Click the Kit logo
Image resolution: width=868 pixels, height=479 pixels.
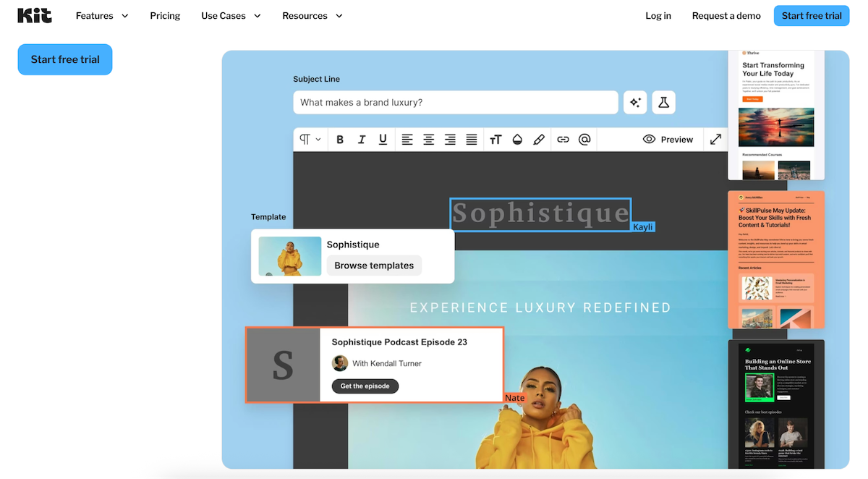pos(35,15)
